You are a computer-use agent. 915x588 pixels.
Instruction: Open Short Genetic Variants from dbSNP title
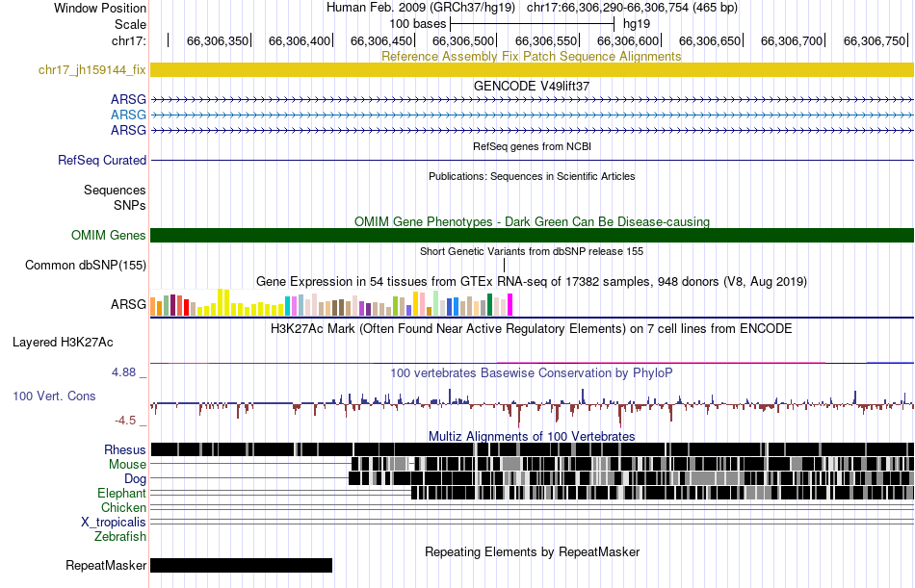click(x=532, y=251)
